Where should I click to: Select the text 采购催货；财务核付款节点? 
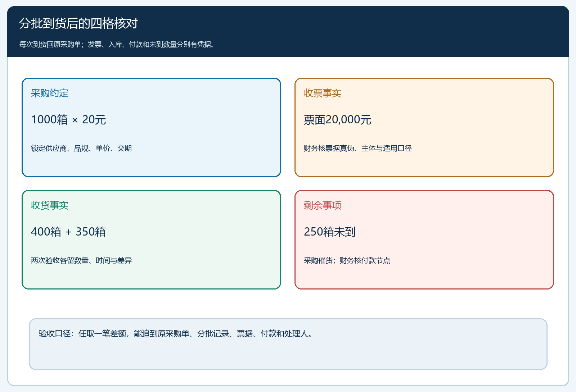point(347,260)
